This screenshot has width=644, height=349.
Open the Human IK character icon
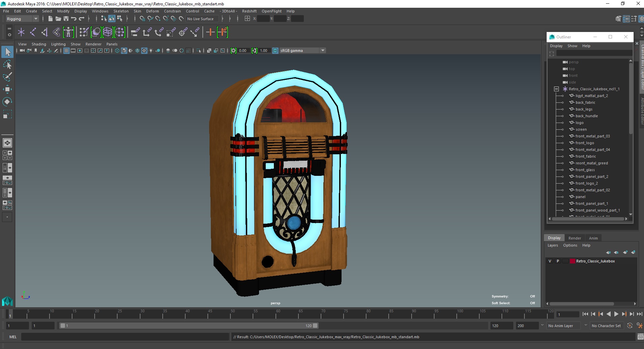[x=68, y=32]
